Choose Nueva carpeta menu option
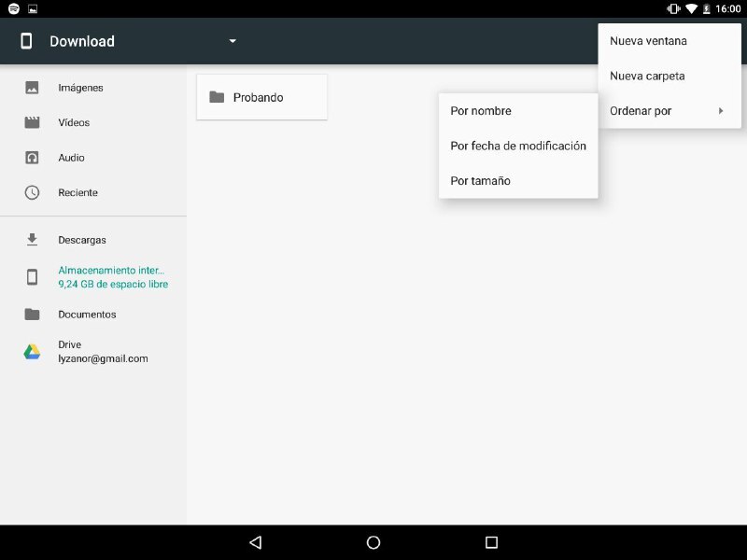747x560 pixels. pyautogui.click(x=647, y=76)
